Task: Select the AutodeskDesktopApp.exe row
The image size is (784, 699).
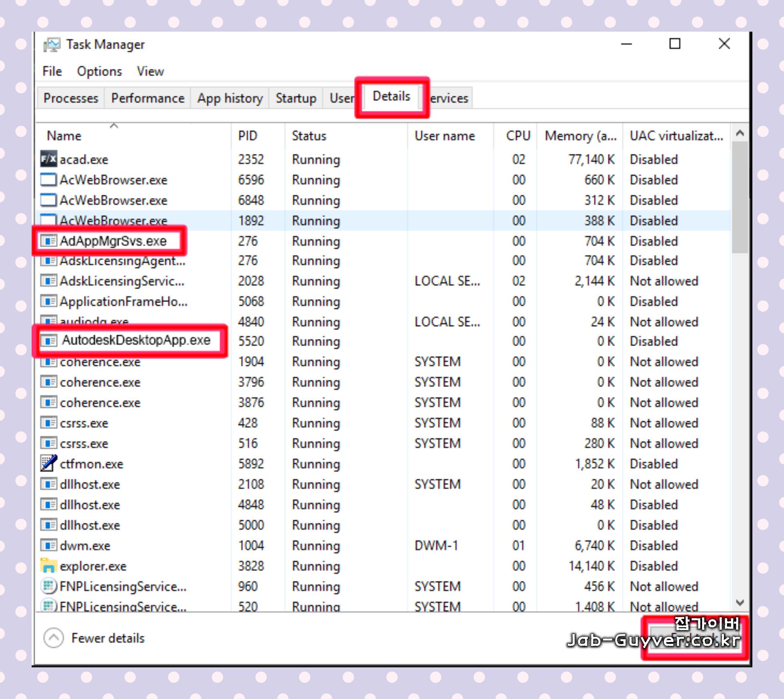Action: point(136,340)
